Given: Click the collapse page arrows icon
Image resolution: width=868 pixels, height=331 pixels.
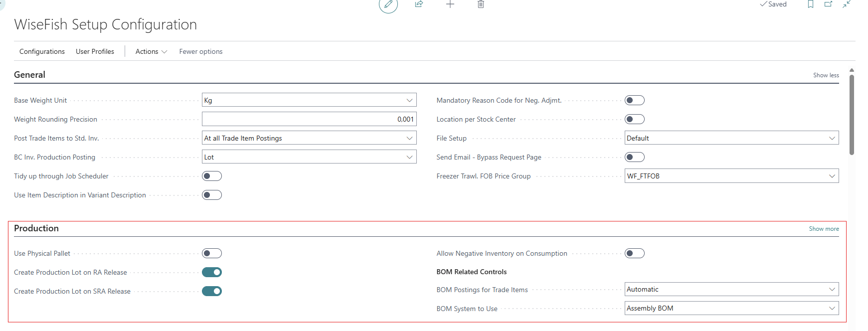Looking at the screenshot, I should point(847,4).
